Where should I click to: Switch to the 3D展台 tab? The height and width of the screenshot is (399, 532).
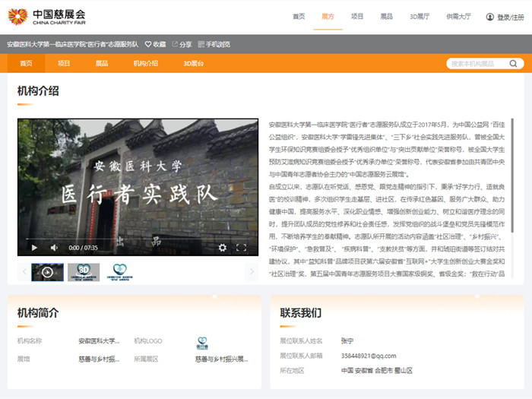(194, 64)
